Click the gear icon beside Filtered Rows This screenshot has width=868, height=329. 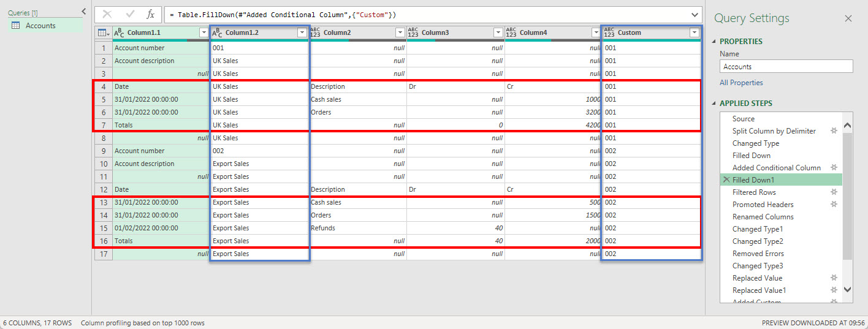coord(833,192)
